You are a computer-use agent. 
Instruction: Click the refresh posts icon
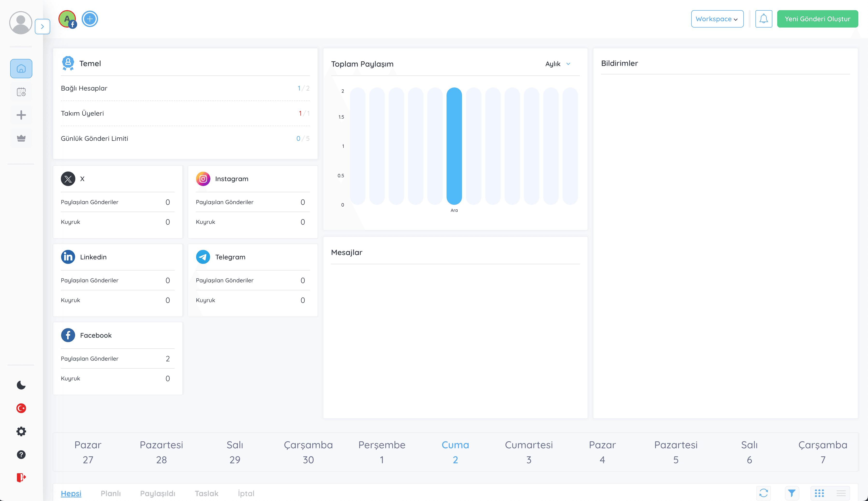[763, 493]
